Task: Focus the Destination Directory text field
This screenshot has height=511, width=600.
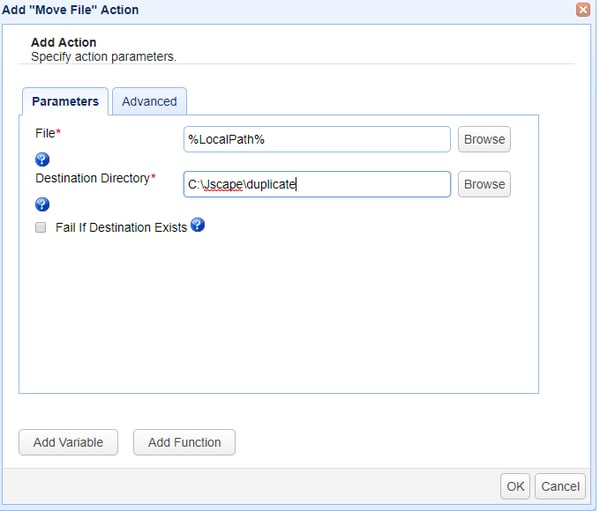Action: tap(317, 184)
